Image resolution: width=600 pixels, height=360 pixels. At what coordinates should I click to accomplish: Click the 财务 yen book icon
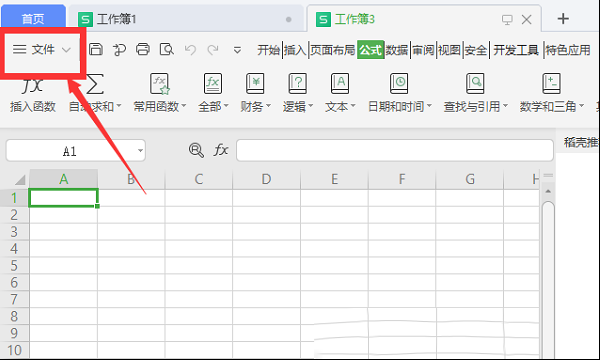(255, 83)
